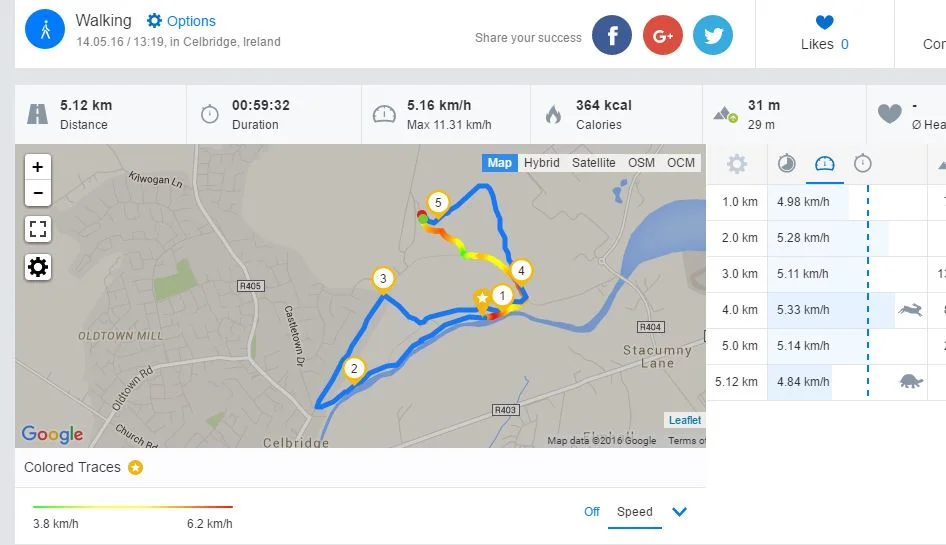Expand the colored traces type dropdown
Viewport: 946px width, 545px height.
pyautogui.click(x=680, y=512)
